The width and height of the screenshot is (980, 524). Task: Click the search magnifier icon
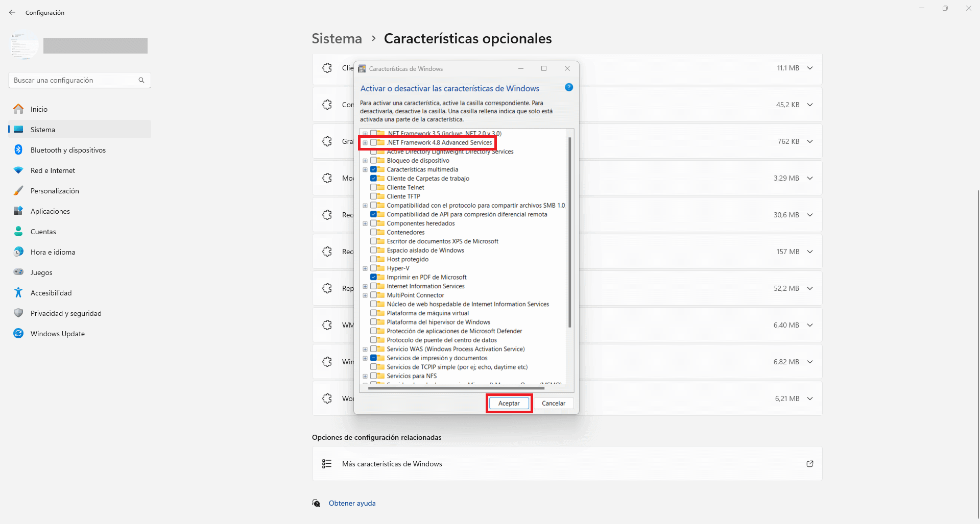pos(141,80)
